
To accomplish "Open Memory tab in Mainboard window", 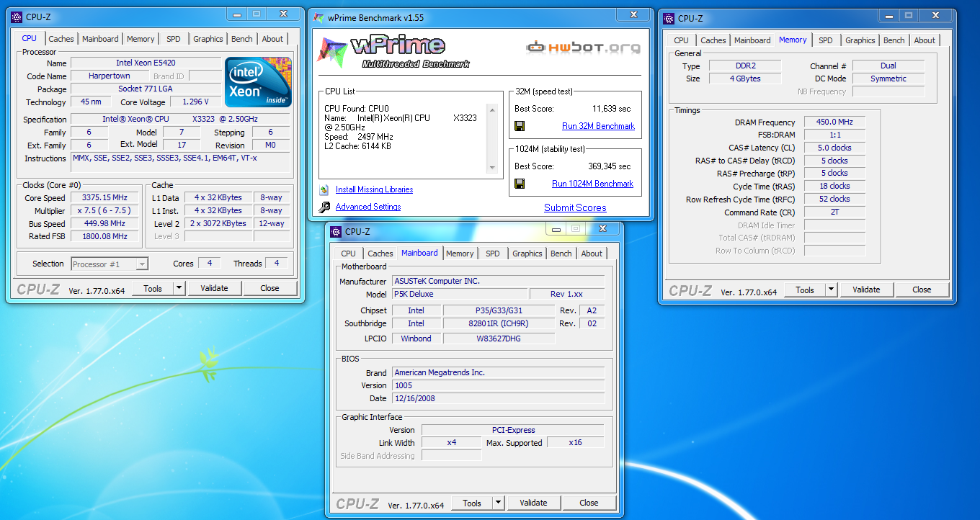I will [460, 254].
